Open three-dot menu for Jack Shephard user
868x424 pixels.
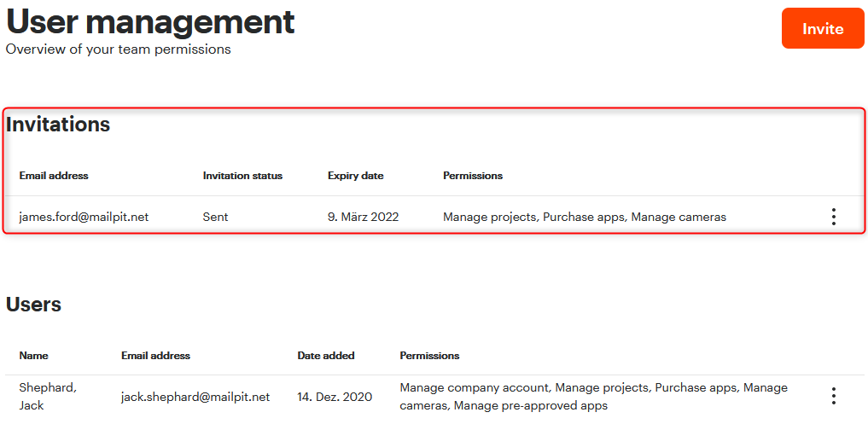coord(833,396)
